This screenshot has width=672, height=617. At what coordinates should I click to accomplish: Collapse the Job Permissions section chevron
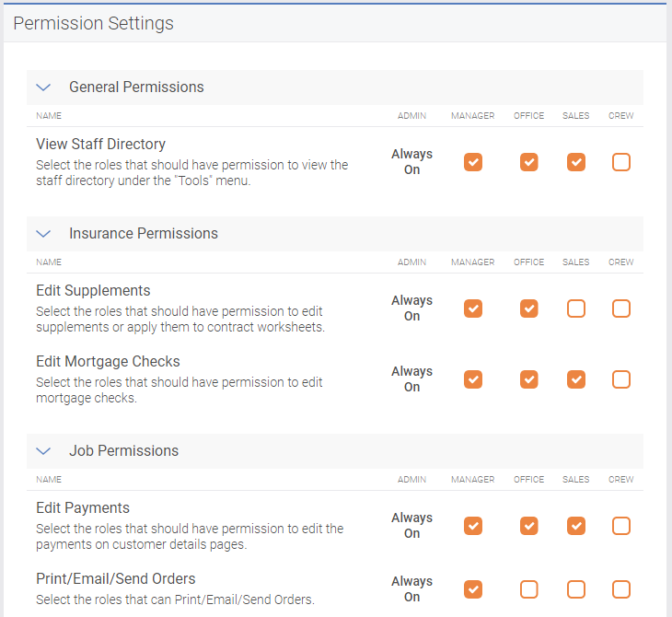[43, 451]
